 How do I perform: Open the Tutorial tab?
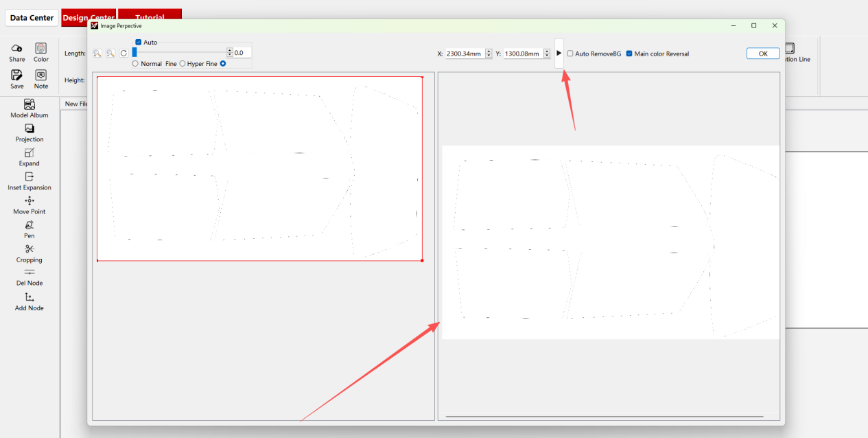coord(150,18)
